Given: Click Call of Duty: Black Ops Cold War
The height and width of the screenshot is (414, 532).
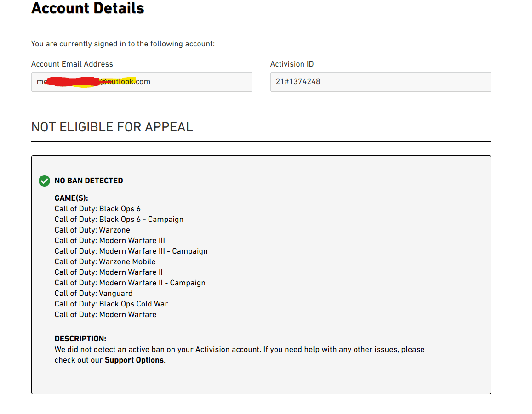Looking at the screenshot, I should coord(111,304).
